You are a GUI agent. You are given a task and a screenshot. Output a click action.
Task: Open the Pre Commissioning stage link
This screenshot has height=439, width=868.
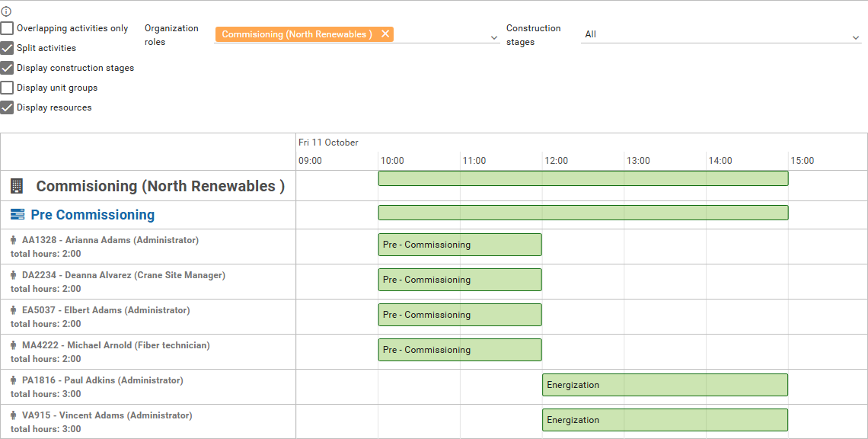(92, 214)
